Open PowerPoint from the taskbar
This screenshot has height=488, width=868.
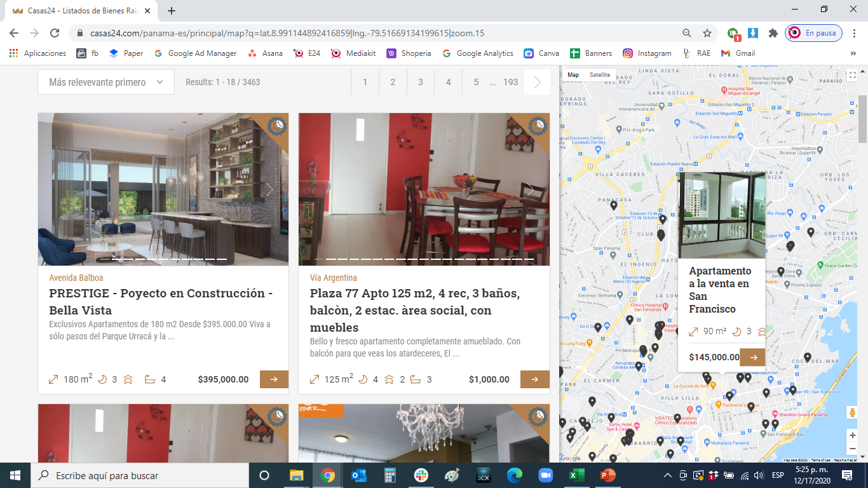pyautogui.click(x=608, y=475)
